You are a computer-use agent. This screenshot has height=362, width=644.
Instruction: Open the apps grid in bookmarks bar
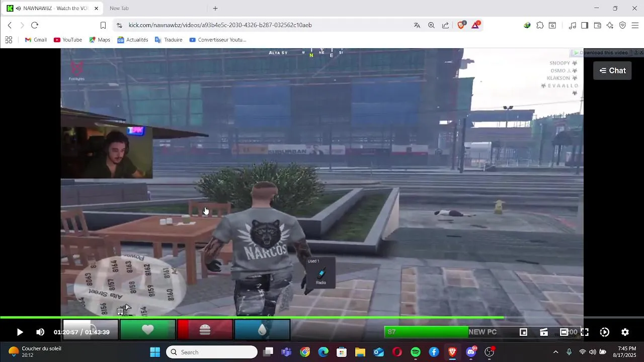(9, 40)
